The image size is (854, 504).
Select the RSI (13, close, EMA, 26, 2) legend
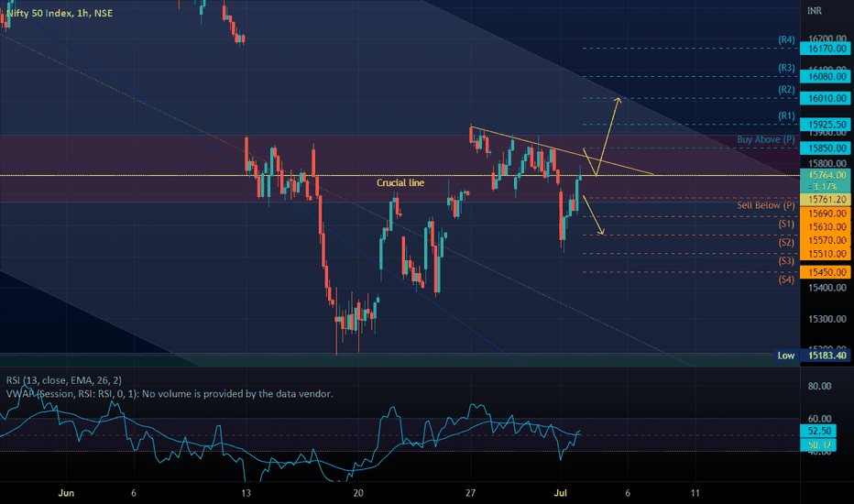[64, 380]
